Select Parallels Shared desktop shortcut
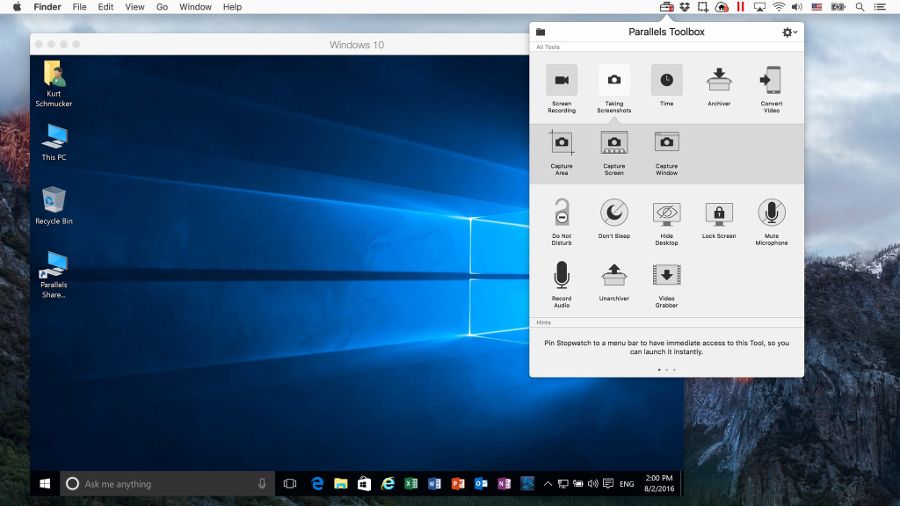Screen dimensions: 900x506 point(54,274)
